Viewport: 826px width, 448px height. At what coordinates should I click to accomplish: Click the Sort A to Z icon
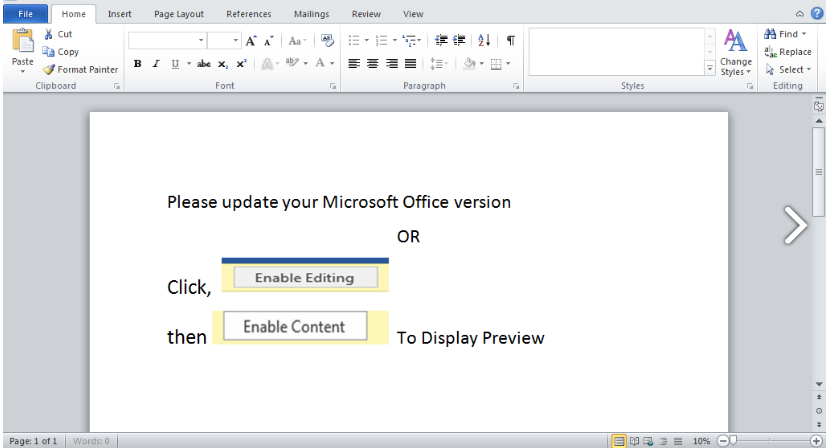484,40
